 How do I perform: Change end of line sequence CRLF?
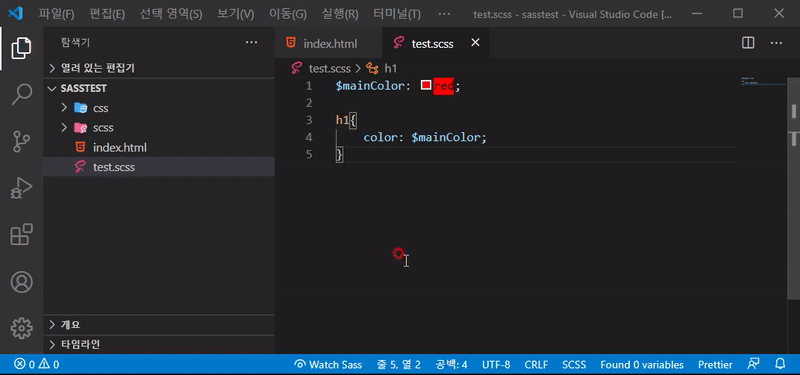pyautogui.click(x=536, y=364)
